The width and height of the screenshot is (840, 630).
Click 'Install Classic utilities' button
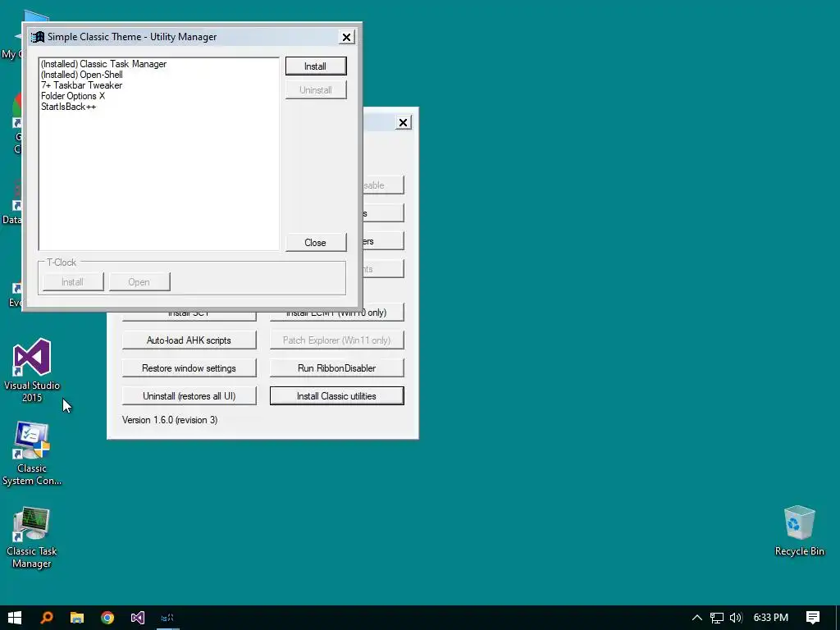[337, 396]
